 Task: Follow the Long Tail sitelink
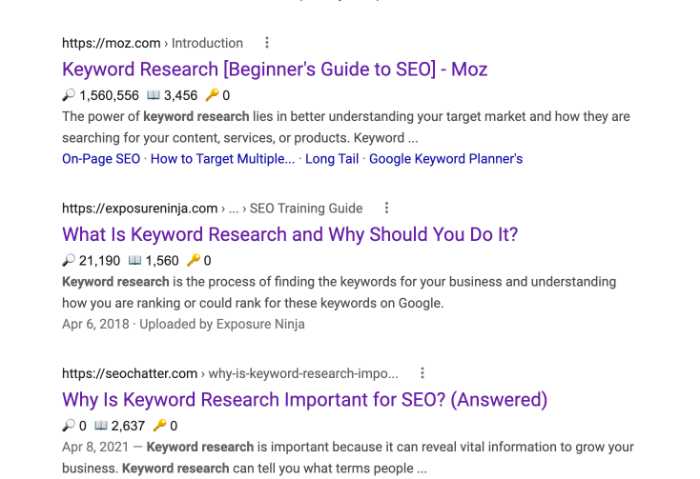332,159
